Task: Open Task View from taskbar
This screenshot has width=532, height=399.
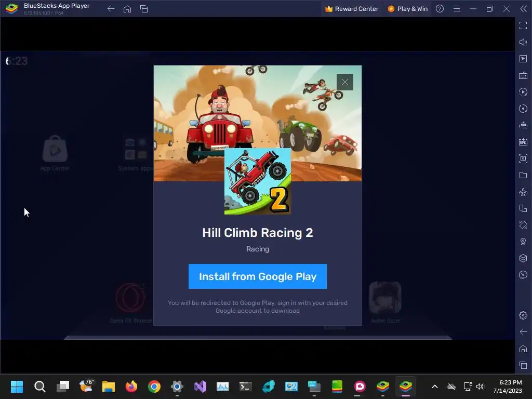Action: tap(63, 387)
